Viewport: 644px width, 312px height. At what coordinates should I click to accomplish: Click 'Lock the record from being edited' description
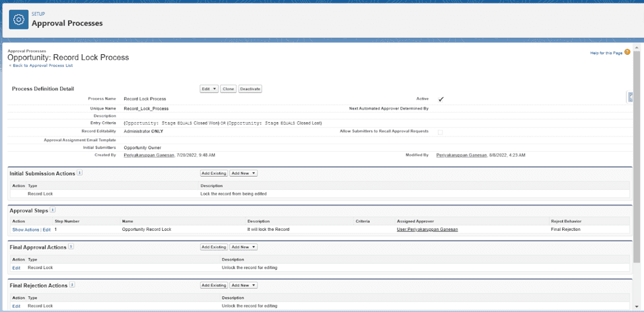[x=233, y=193]
